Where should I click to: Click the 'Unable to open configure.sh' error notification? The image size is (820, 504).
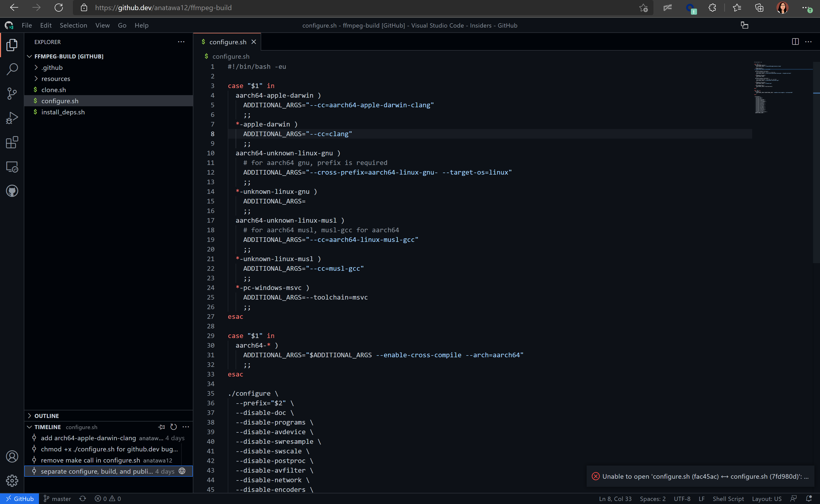700,476
